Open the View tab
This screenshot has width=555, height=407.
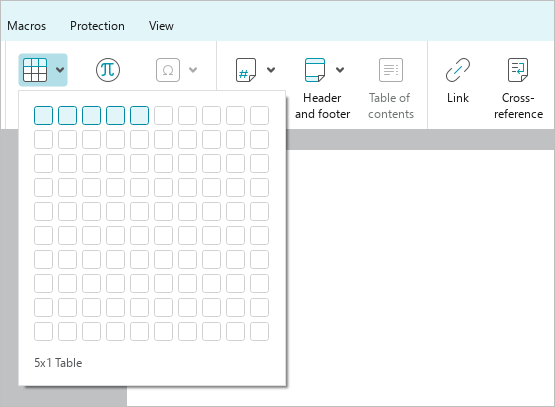[161, 26]
